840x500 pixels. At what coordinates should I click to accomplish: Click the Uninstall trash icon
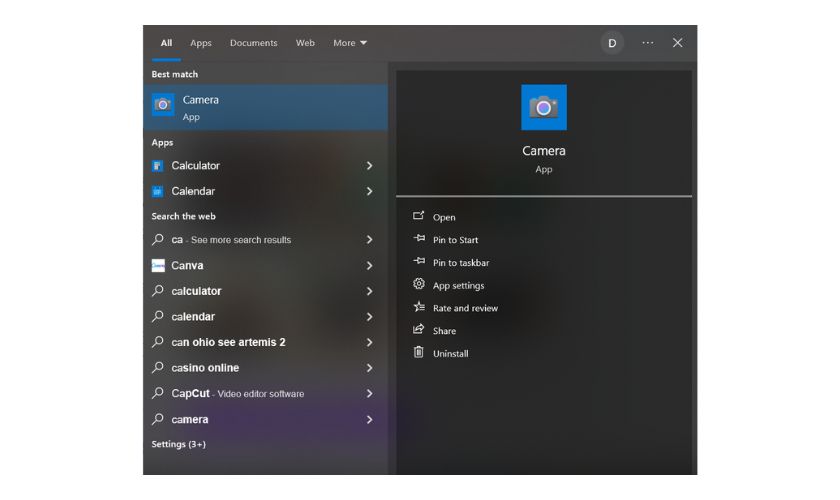[x=419, y=353]
